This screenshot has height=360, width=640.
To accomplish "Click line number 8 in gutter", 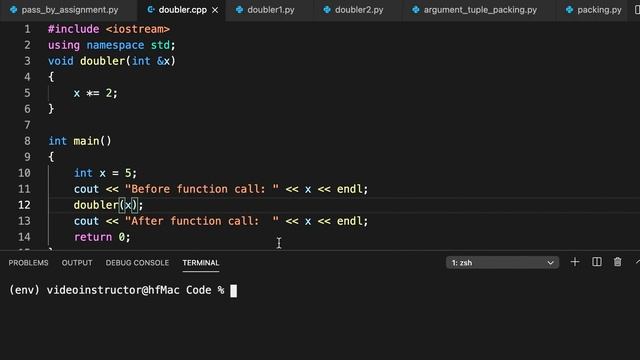I will (x=27, y=141).
